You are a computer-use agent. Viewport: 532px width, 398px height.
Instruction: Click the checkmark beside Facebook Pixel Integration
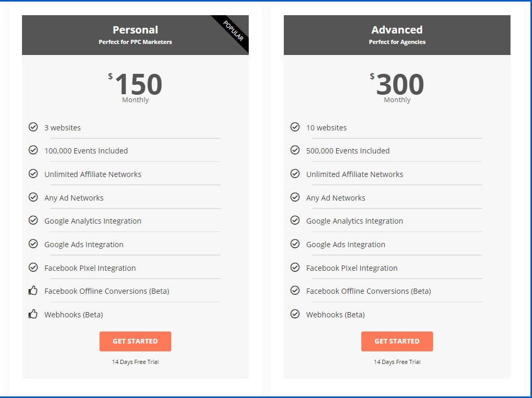pos(34,267)
